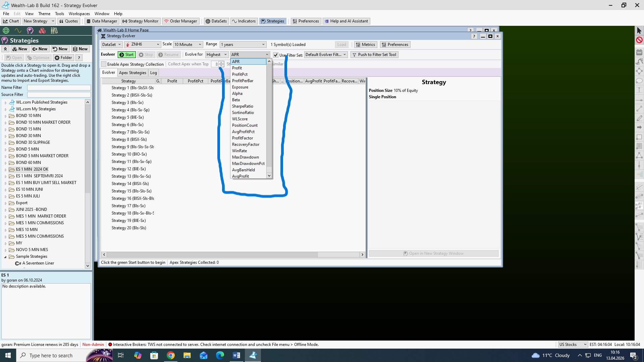This screenshot has width=644, height=362.
Task: Enable Apex Strategy Collection checkbox
Action: tap(104, 64)
